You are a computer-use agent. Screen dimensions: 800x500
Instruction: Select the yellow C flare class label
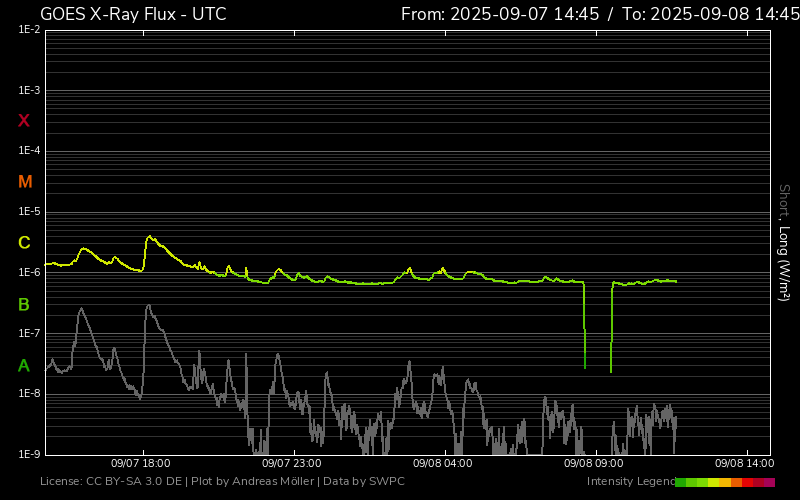point(24,243)
